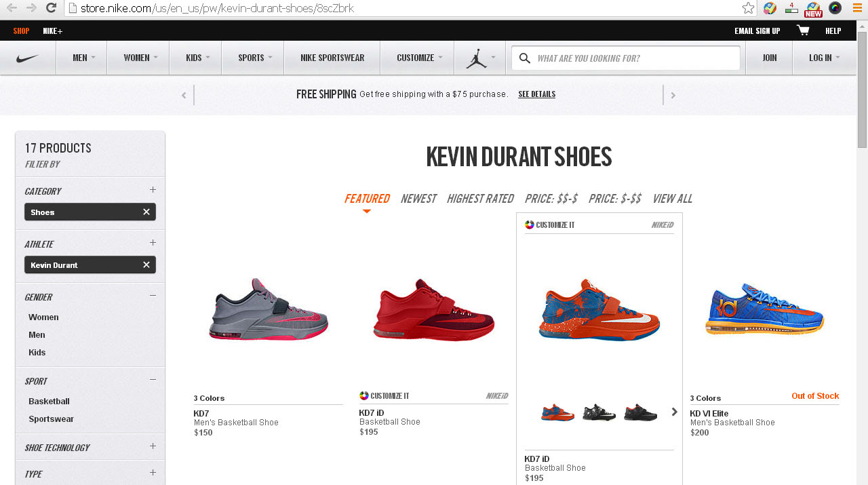Image resolution: width=868 pixels, height=485 pixels.
Task: Sort by Highest Rated
Action: pyautogui.click(x=480, y=199)
